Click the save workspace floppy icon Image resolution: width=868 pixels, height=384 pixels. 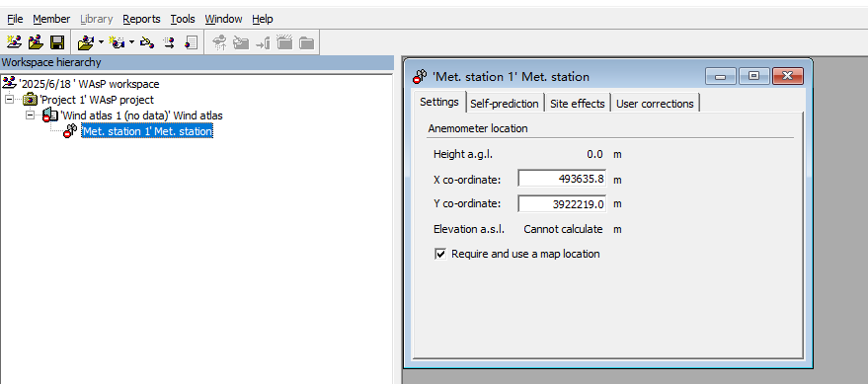[57, 42]
